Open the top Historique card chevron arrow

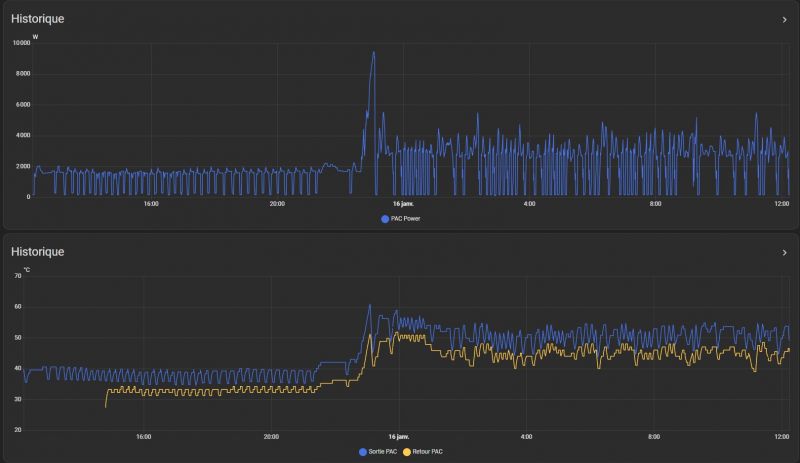(784, 19)
